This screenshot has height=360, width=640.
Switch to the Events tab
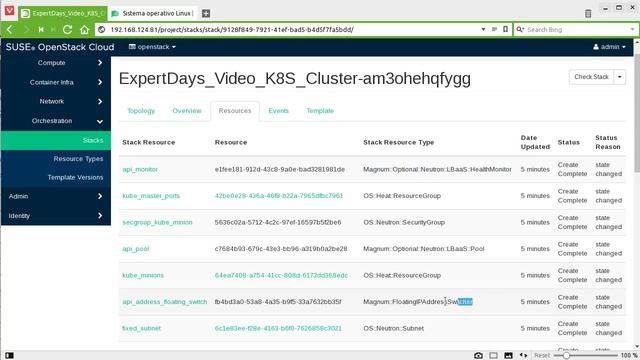coord(278,111)
